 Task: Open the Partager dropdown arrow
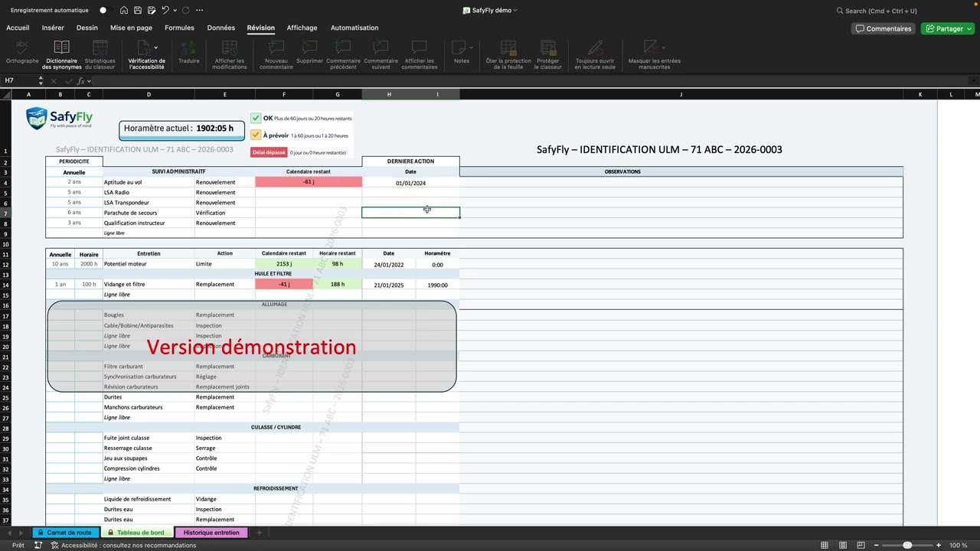pyautogui.click(x=968, y=28)
